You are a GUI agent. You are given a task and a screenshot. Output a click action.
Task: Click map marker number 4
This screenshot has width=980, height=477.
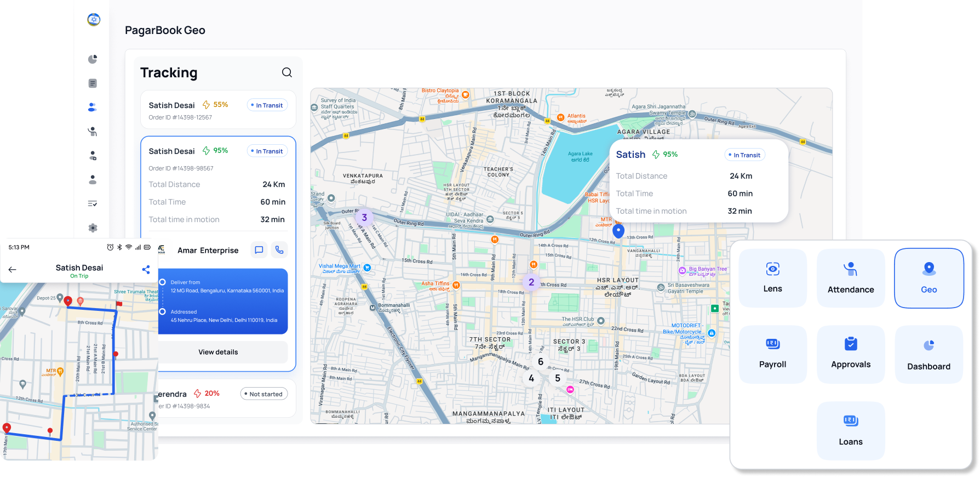point(531,378)
